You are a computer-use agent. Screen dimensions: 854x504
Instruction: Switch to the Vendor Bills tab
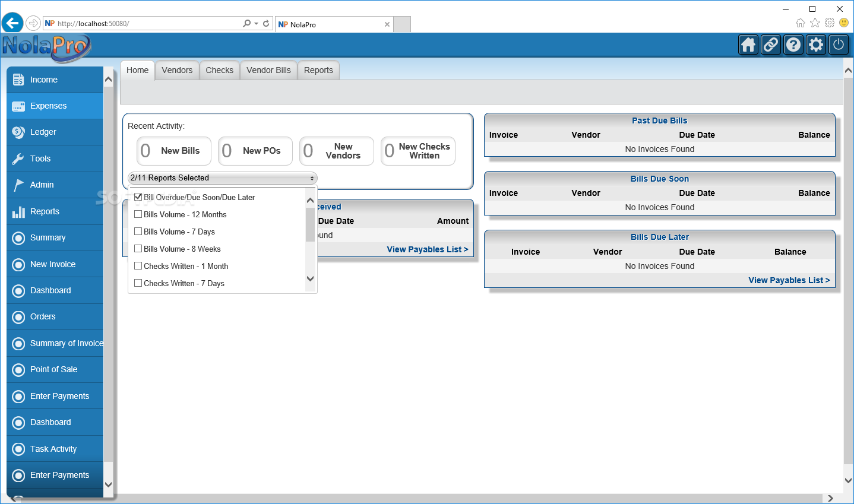268,70
